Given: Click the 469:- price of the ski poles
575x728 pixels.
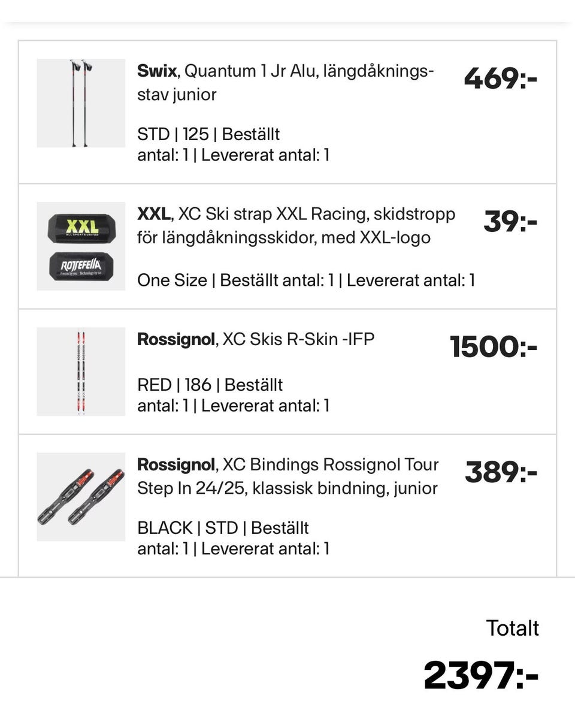Looking at the screenshot, I should [501, 78].
